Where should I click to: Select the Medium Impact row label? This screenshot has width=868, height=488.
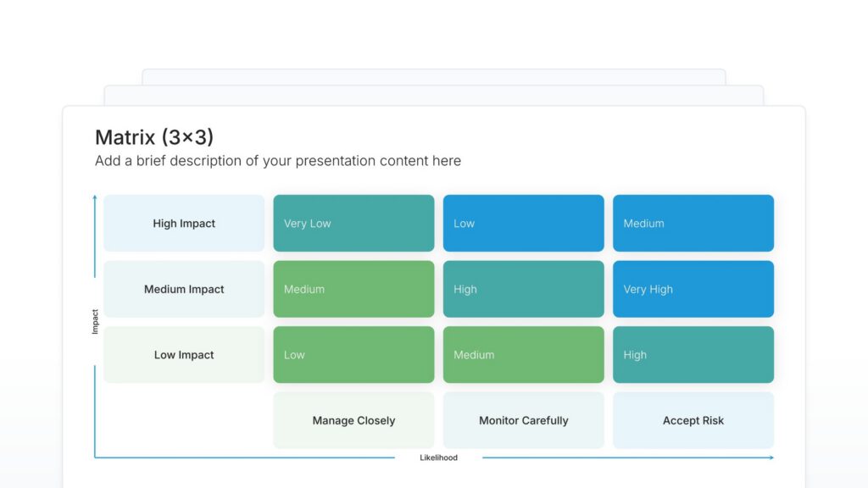pyautogui.click(x=184, y=289)
